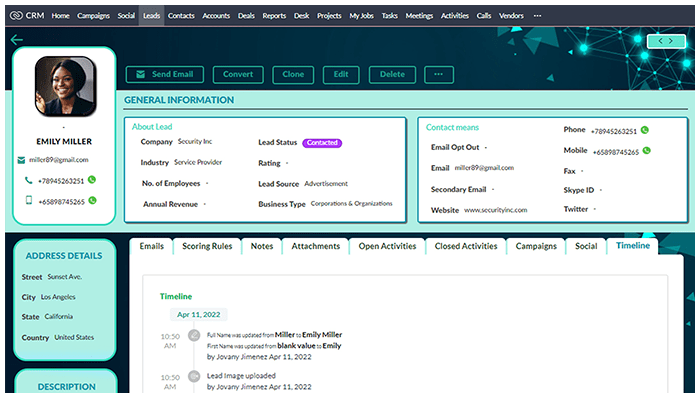Click the green call icon next to +78945263251 in the profile card
700x398 pixels.
click(92, 180)
